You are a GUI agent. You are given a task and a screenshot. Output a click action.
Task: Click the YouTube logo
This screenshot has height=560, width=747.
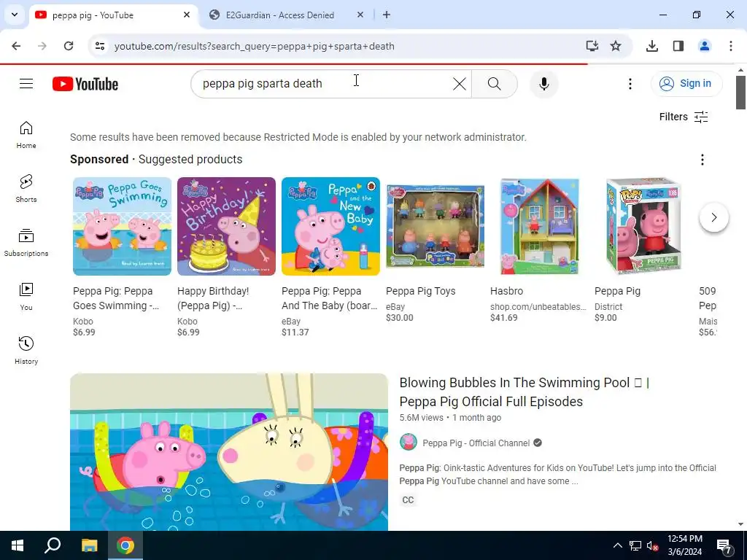(85, 84)
